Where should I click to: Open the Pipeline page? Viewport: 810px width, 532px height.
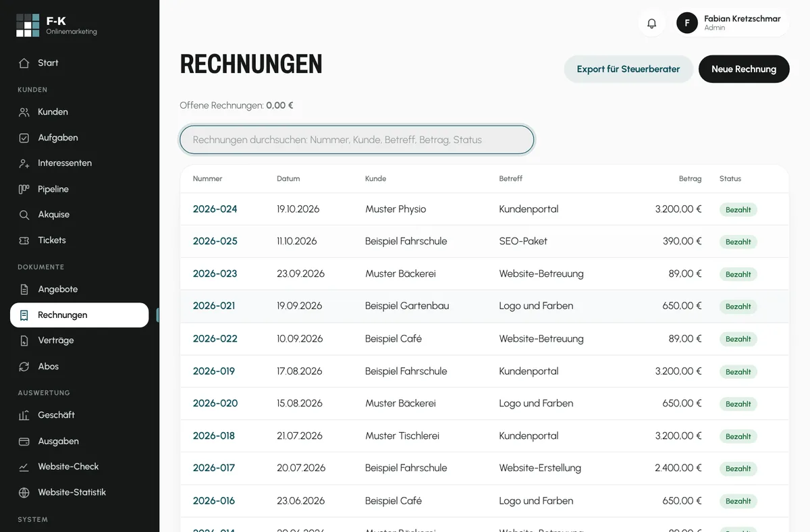coord(80,189)
